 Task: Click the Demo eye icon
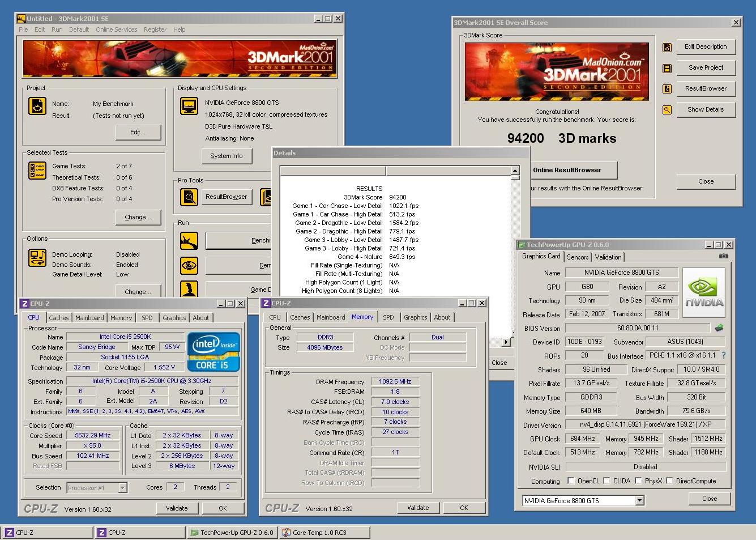coord(189,265)
